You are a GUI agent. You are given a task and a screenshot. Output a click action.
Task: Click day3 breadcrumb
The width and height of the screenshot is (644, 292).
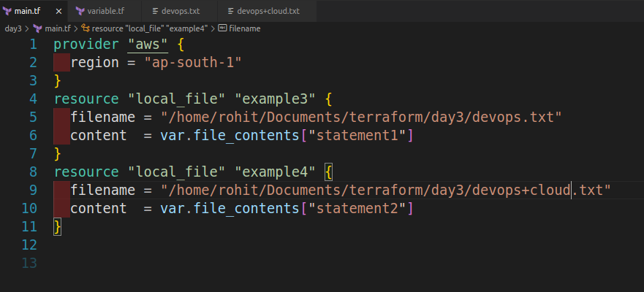tap(12, 28)
